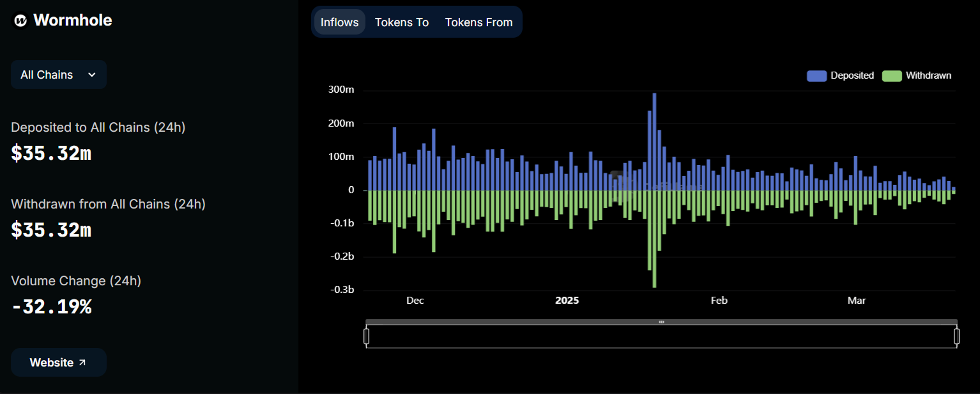Click the 2025 x-axis label

tap(567, 301)
